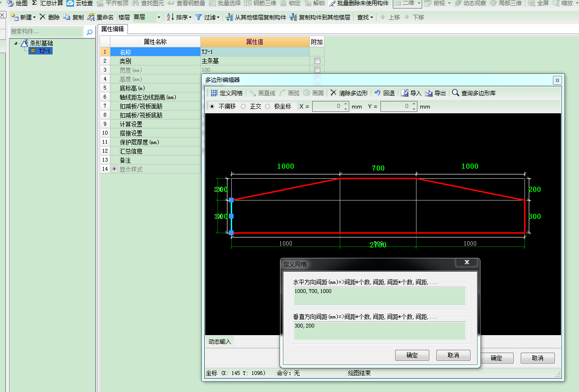Click 导出 export button
The width and height of the screenshot is (579, 392).
435,93
